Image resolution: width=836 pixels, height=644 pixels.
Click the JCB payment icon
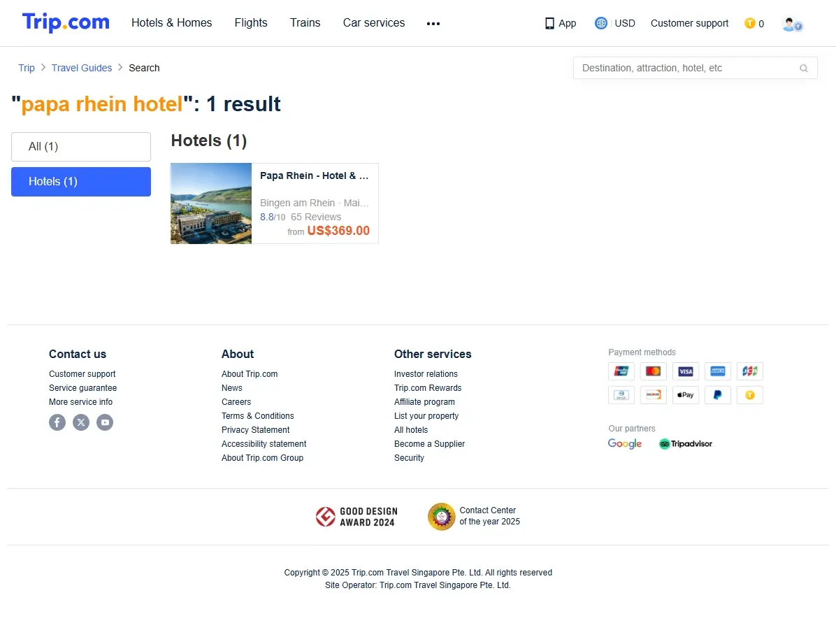[x=749, y=371]
